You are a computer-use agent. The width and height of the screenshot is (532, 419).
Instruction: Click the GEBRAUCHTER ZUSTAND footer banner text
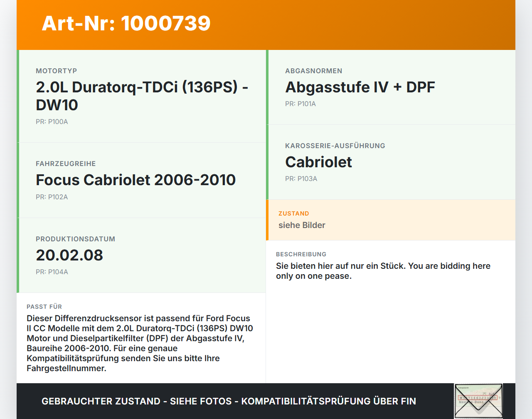229,401
